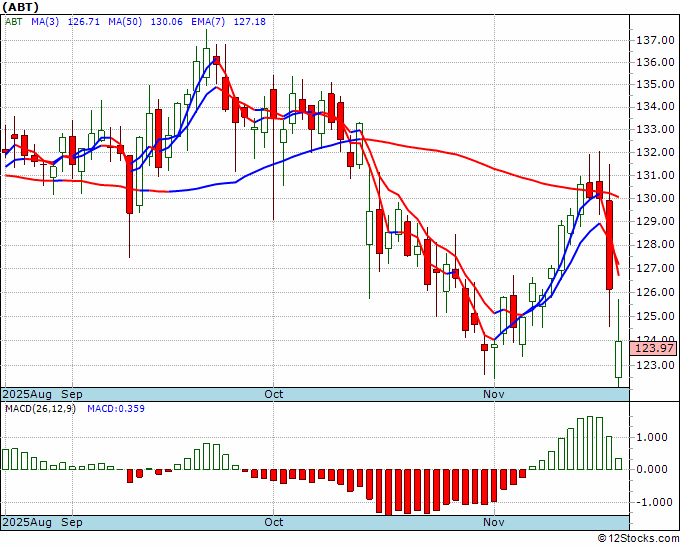Click the 123.00 price axis label
Viewport: 680px width, 546px height.
tap(655, 365)
